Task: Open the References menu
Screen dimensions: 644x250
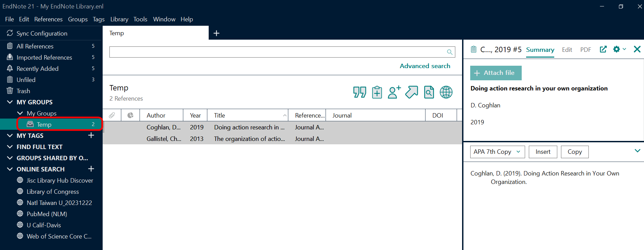Action: point(48,19)
